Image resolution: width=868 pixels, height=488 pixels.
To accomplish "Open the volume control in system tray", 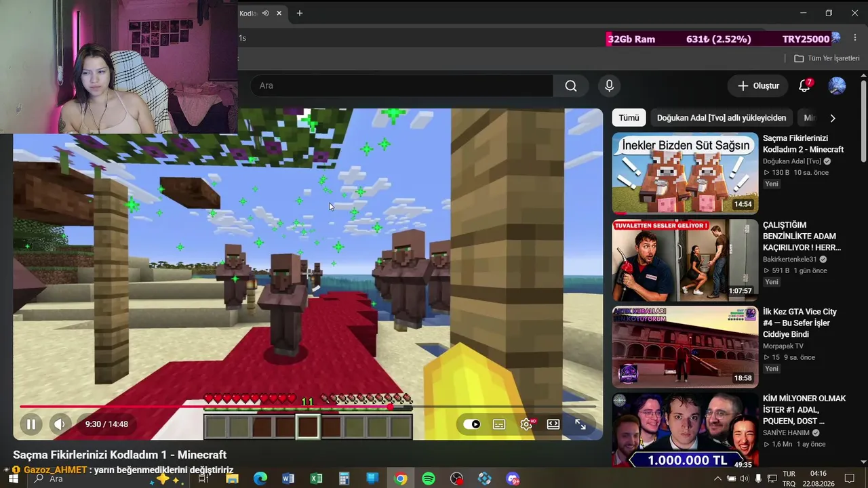I will pyautogui.click(x=744, y=479).
